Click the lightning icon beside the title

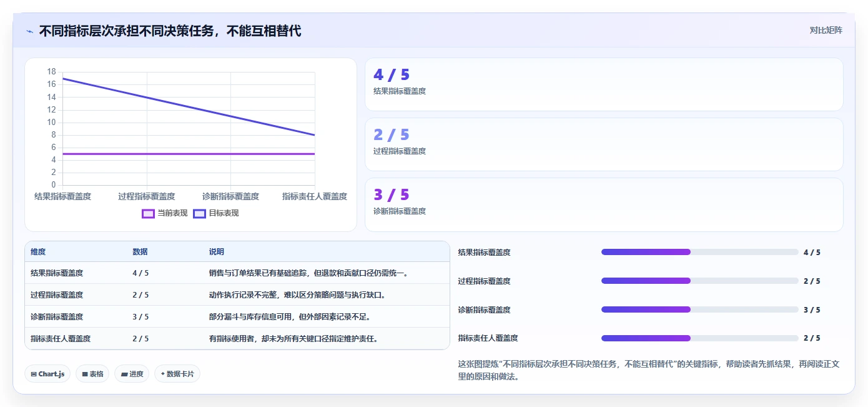coord(29,31)
